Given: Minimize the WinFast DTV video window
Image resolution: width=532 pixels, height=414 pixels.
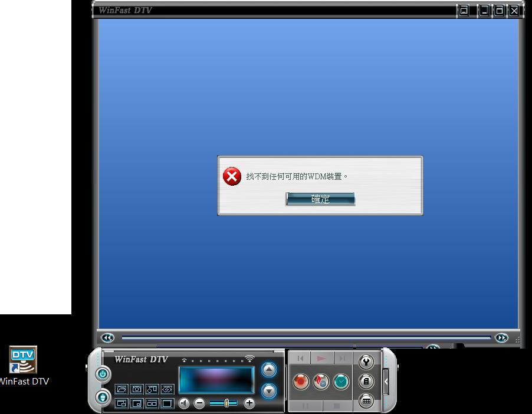Looking at the screenshot, I should tap(484, 11).
